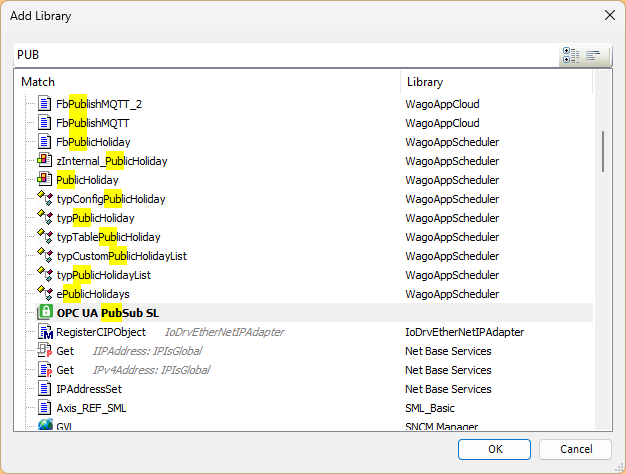Viewport: 626px width, 474px height.
Task: Click Net Base Services beside IPAddressSet
Action: (448, 389)
